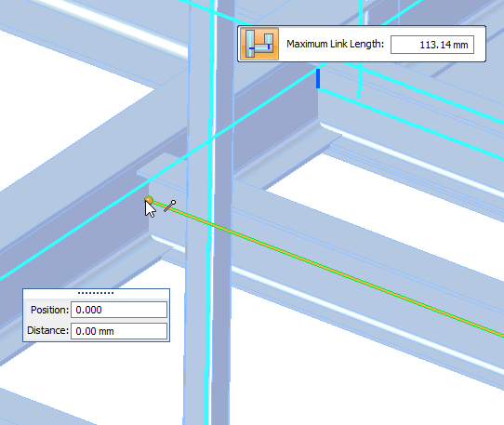Click the Maximum Link Length value field
Viewport: 504px width, 425px height.
point(432,45)
